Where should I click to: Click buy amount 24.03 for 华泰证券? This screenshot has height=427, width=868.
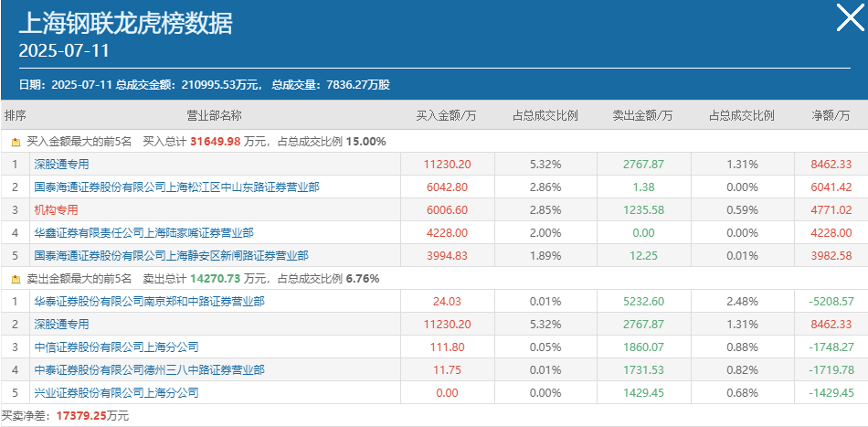[448, 302]
